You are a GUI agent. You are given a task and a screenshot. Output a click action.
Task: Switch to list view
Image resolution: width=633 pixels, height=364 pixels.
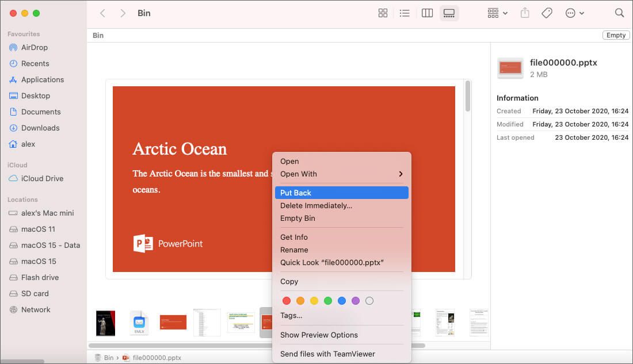(405, 13)
